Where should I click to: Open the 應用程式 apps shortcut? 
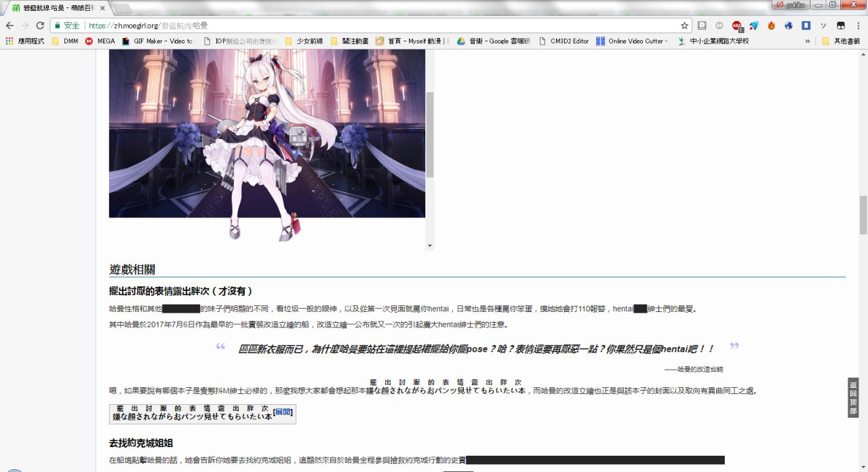pyautogui.click(x=25, y=41)
